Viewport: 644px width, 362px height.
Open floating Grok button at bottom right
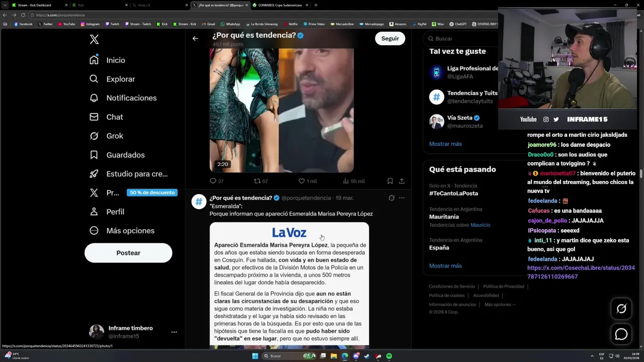[x=621, y=309]
